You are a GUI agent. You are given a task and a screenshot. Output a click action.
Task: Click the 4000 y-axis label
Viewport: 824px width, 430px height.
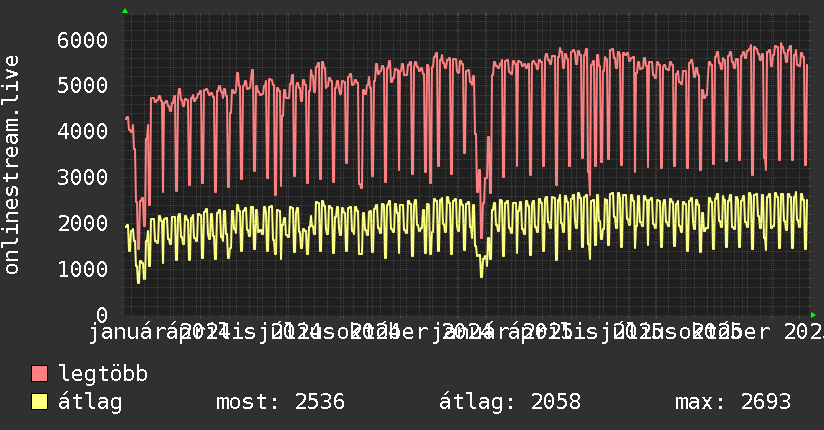click(83, 131)
